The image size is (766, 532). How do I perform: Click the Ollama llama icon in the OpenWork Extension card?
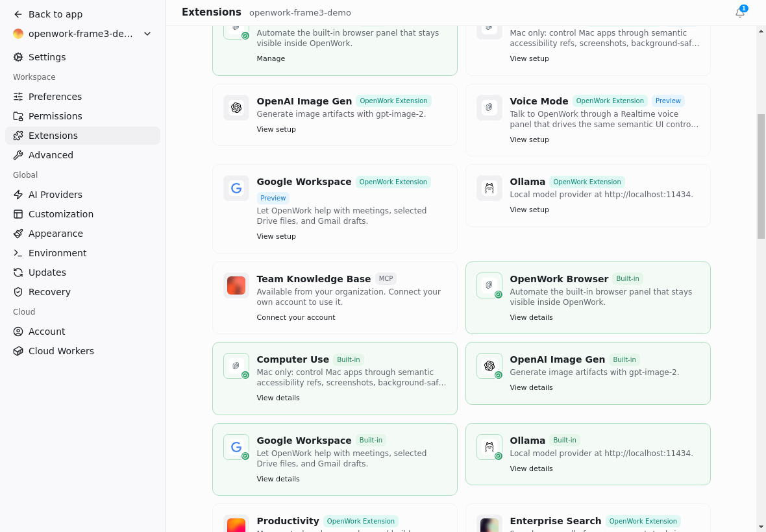(x=489, y=188)
